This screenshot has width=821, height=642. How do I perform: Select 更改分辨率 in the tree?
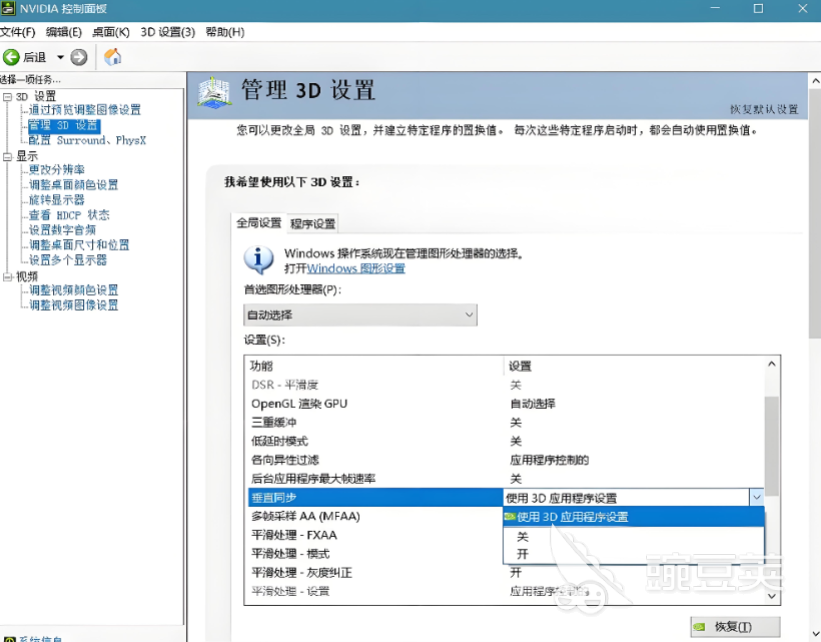point(57,170)
